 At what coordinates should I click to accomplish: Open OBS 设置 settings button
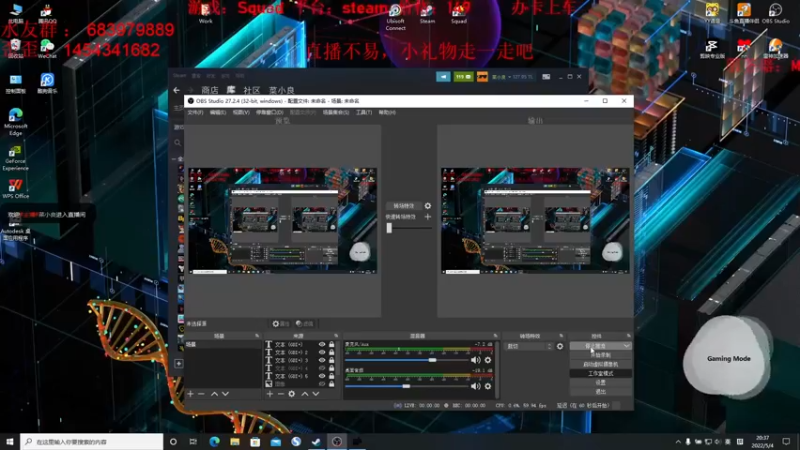coord(601,383)
